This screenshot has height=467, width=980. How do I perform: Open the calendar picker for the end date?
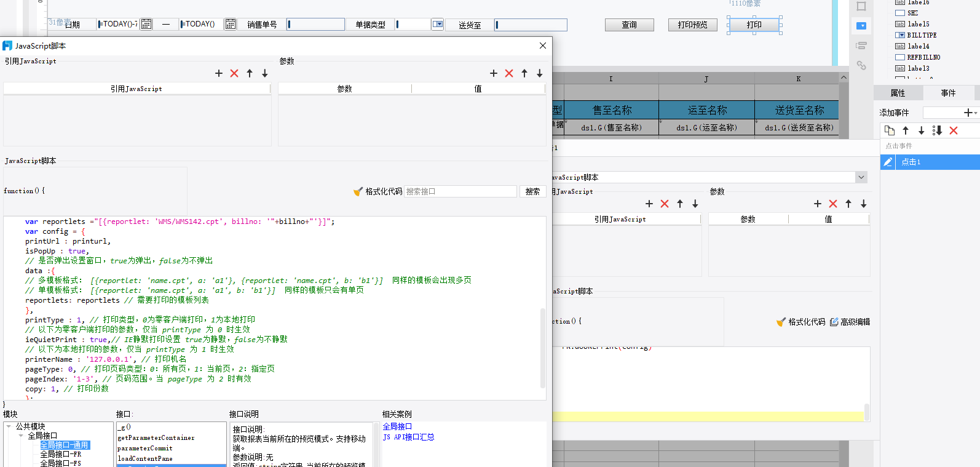click(230, 25)
